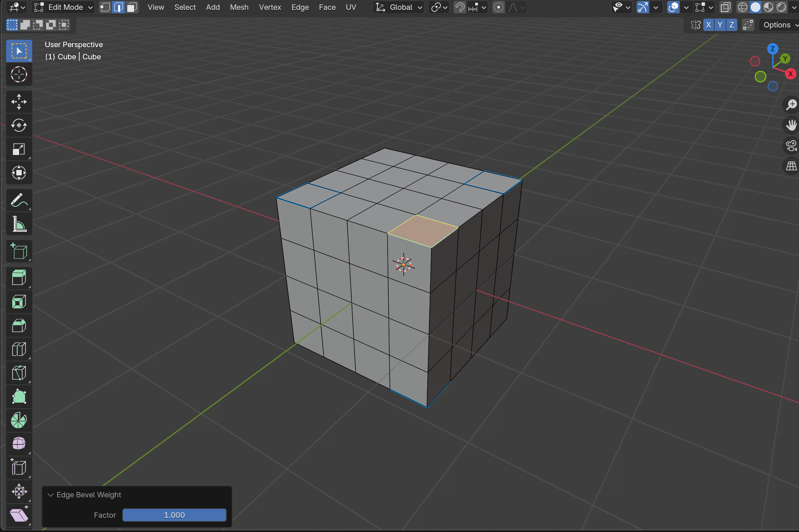Toggle the camera view icon
Image resolution: width=799 pixels, height=532 pixels.
pos(791,146)
